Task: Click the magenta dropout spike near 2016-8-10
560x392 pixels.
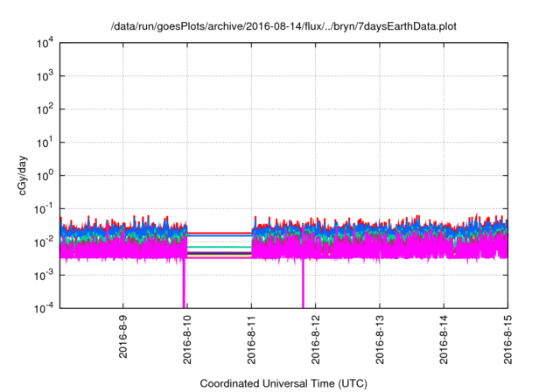Action: (184, 283)
